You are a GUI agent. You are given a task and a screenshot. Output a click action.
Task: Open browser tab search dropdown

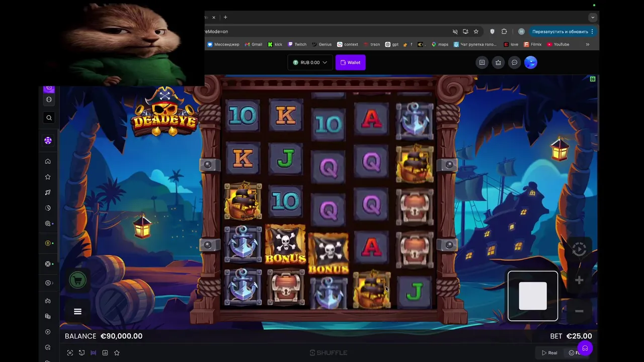click(x=593, y=17)
